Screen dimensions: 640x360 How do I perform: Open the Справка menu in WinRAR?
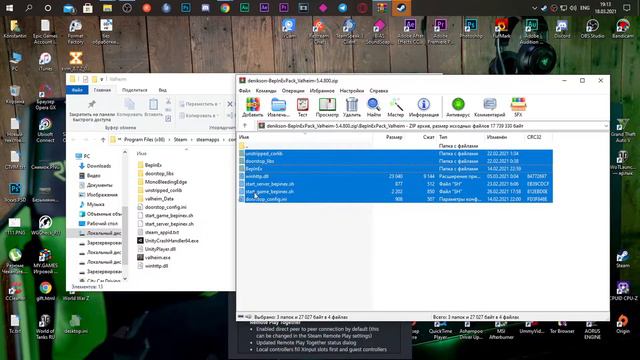[379, 91]
